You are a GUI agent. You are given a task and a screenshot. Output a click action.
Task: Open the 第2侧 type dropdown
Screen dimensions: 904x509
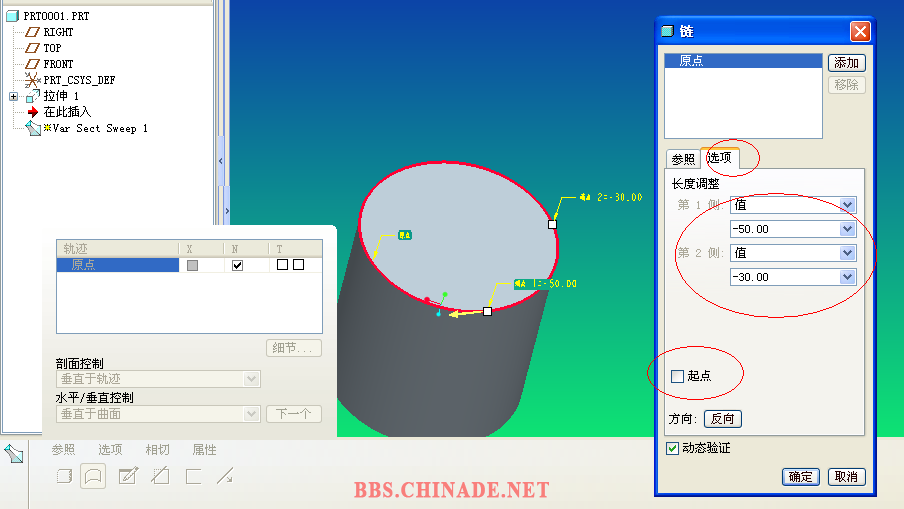(848, 253)
